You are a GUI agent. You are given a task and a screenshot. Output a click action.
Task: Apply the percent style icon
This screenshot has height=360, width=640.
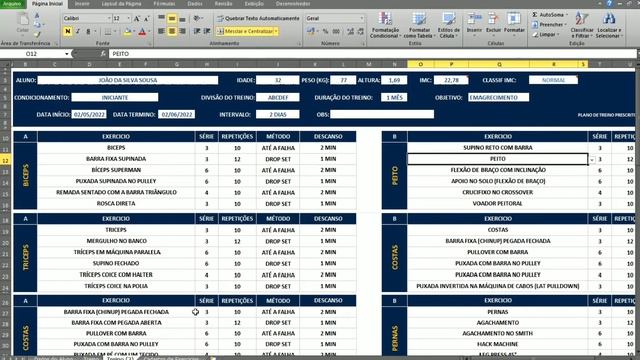click(325, 31)
